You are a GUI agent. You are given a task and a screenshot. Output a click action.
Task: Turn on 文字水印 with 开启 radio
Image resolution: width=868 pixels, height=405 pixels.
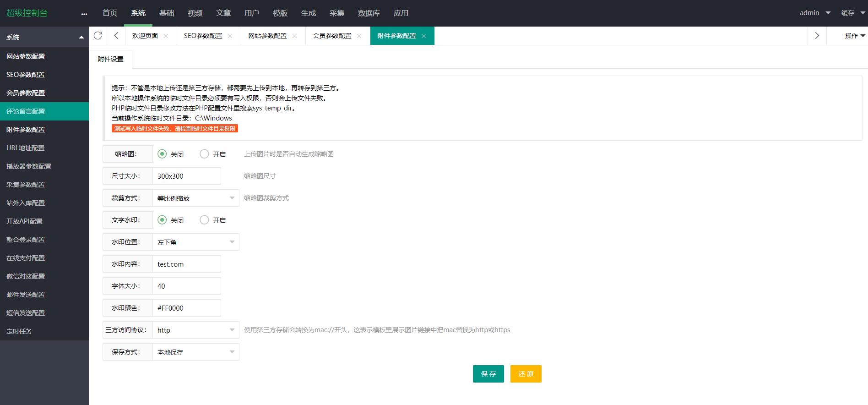[x=204, y=220]
